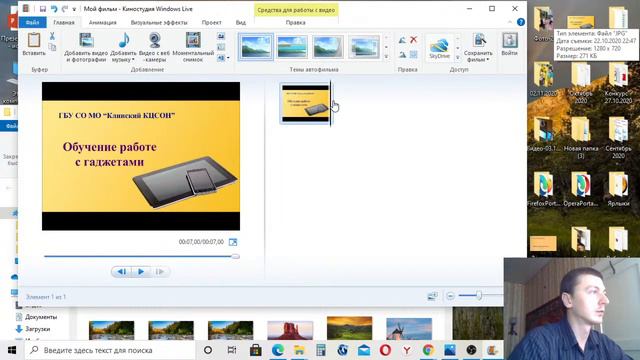Viewport: 640px width, 360px height.
Task: Add videos and photos (Добавить видео и фотографии)
Action: (86, 47)
